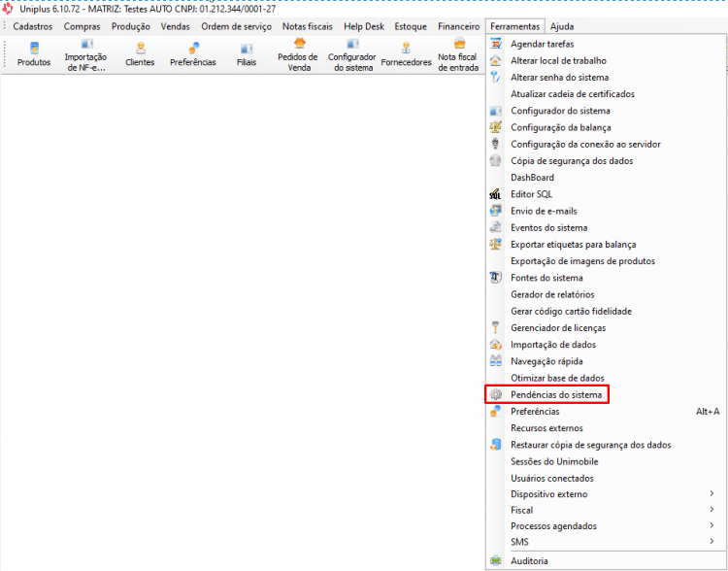
Task: Choose Exportação de imagens de produtos
Action: click(606, 261)
